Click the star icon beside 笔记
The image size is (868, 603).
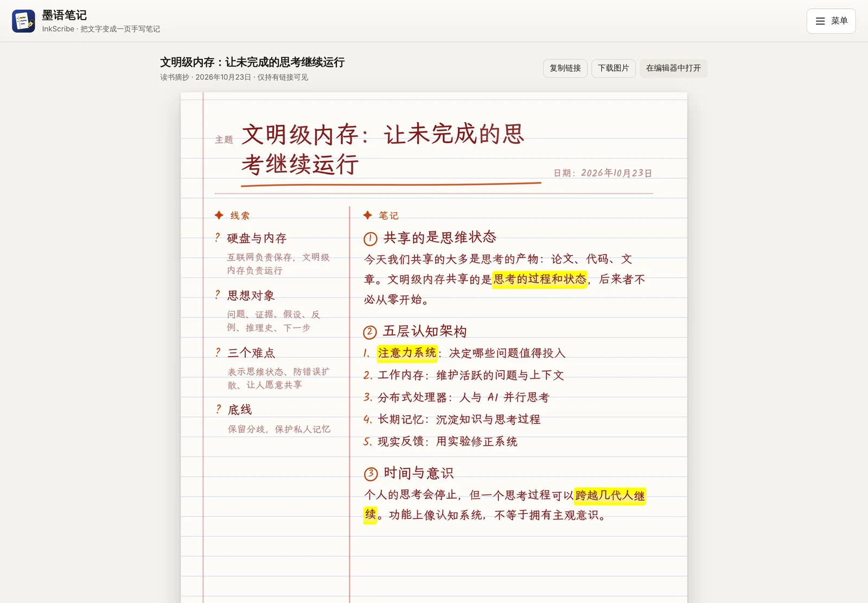pyautogui.click(x=368, y=215)
